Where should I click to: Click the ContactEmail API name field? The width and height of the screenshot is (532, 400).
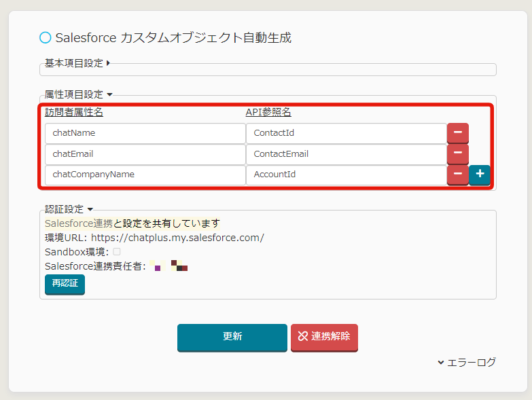(x=347, y=154)
